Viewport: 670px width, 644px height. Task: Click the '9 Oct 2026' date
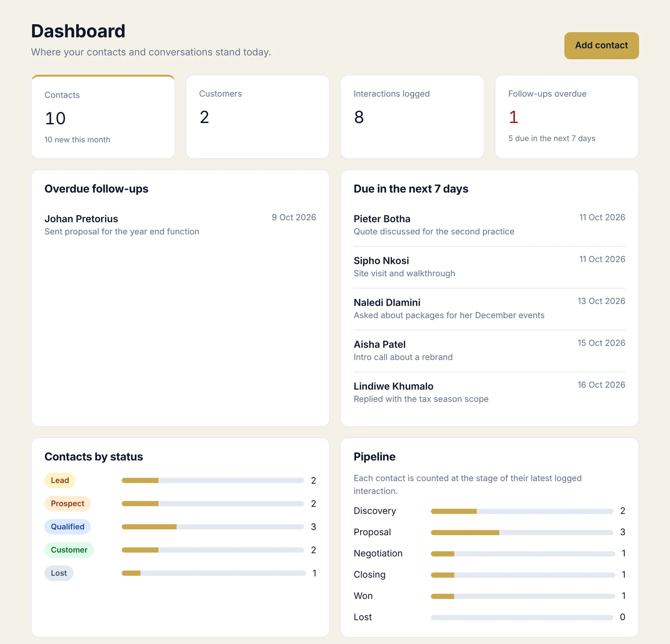pyautogui.click(x=294, y=217)
